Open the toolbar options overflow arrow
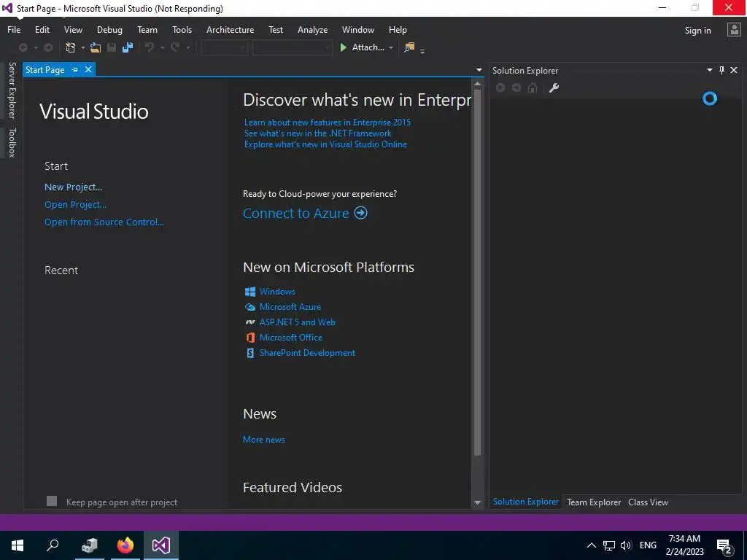The image size is (747, 560). point(422,50)
